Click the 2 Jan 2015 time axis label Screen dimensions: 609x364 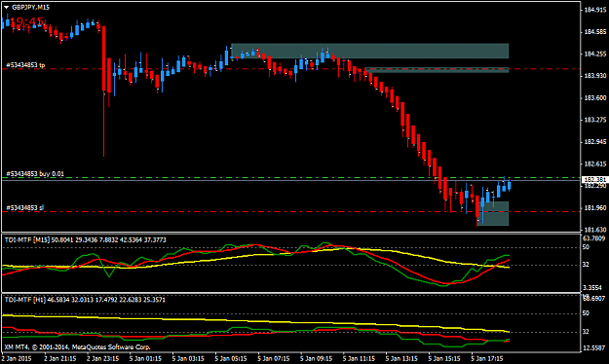click(18, 358)
